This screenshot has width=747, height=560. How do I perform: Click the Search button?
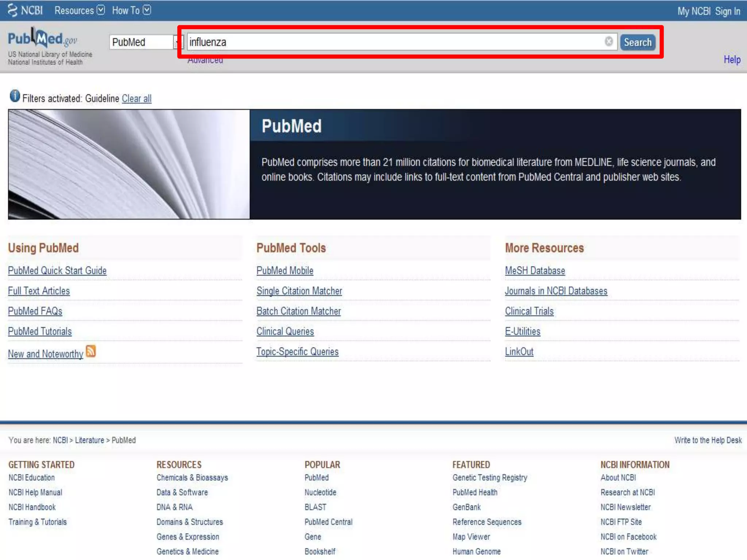pyautogui.click(x=637, y=42)
